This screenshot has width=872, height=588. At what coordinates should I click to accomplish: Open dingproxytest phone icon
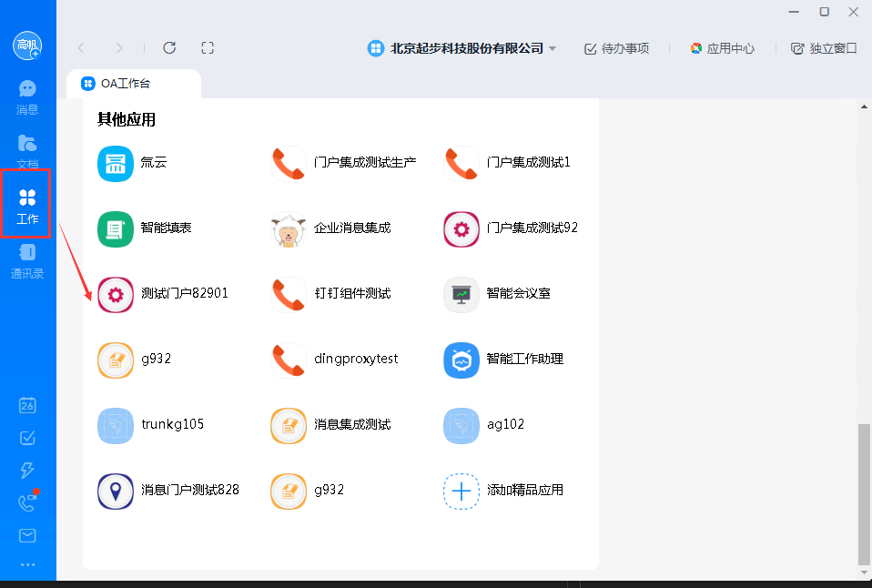288,360
